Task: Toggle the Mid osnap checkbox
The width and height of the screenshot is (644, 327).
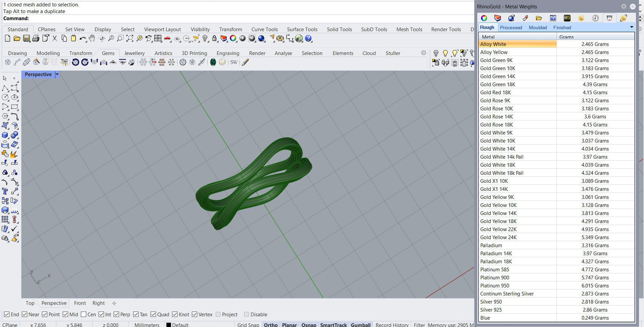Action: click(x=65, y=314)
